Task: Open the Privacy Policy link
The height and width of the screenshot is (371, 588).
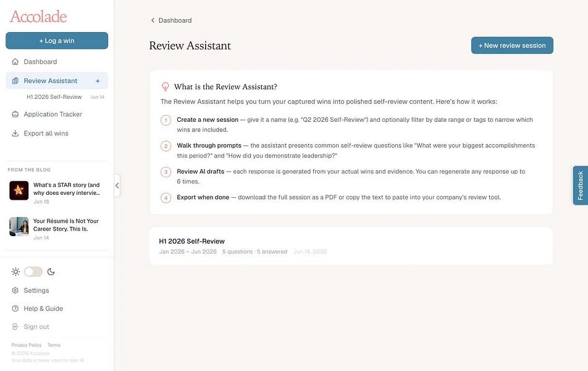Action: (26, 345)
